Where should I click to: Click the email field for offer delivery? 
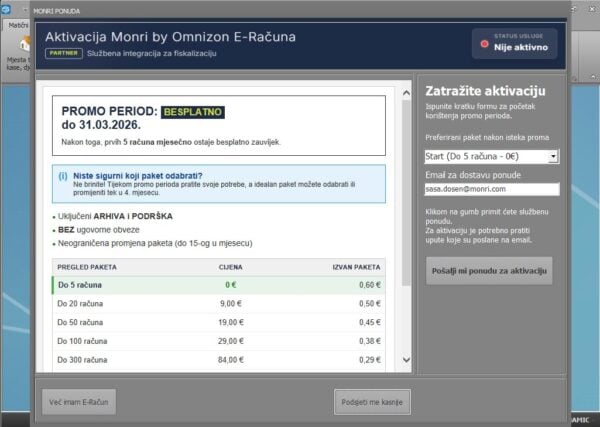pos(490,189)
